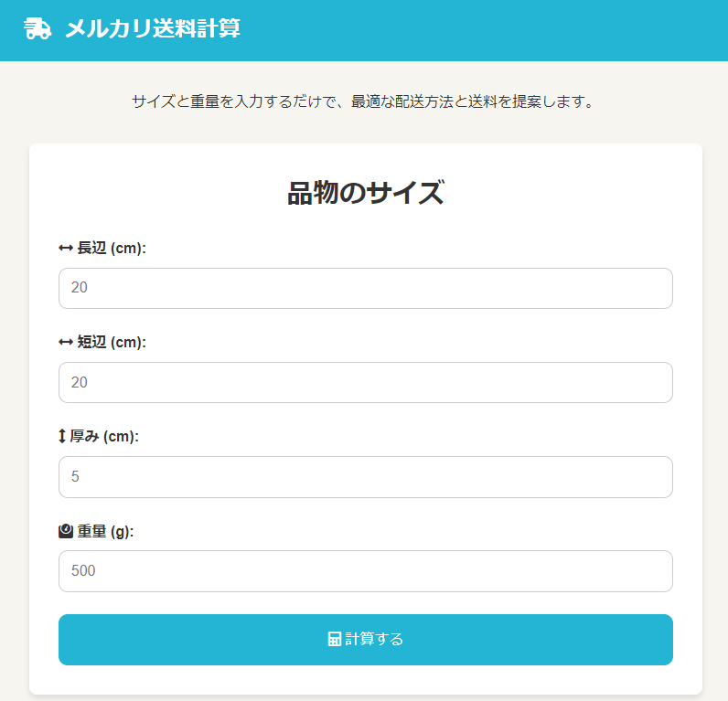Click the horizontal arrow icon beside 短辺
This screenshot has width=728, height=701.
(66, 342)
